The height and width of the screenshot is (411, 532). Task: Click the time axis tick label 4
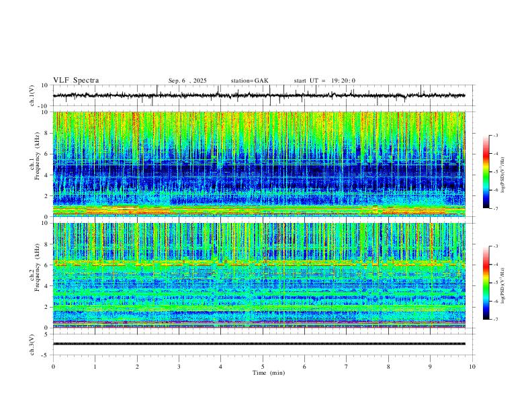220,367
